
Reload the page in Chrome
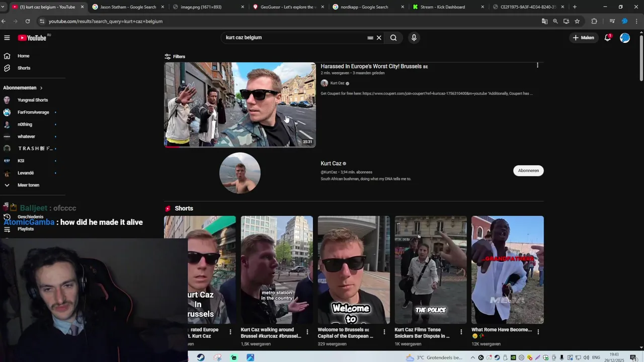(27, 21)
